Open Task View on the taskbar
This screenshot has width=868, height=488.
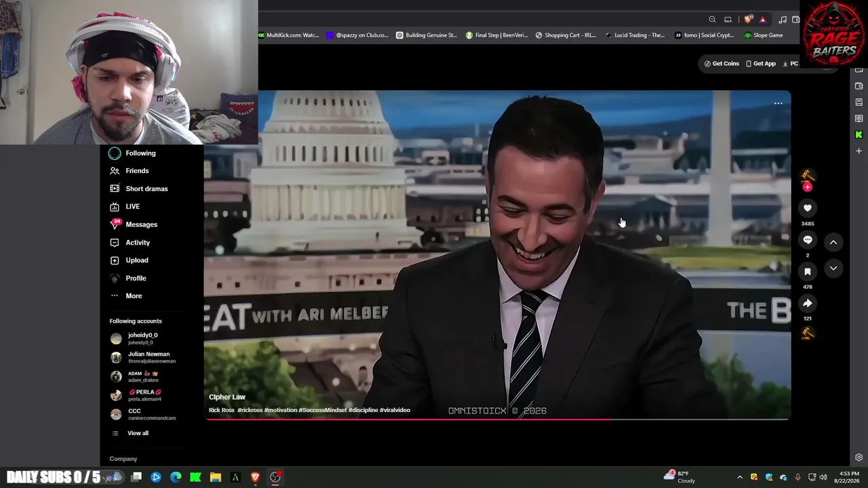(136, 477)
